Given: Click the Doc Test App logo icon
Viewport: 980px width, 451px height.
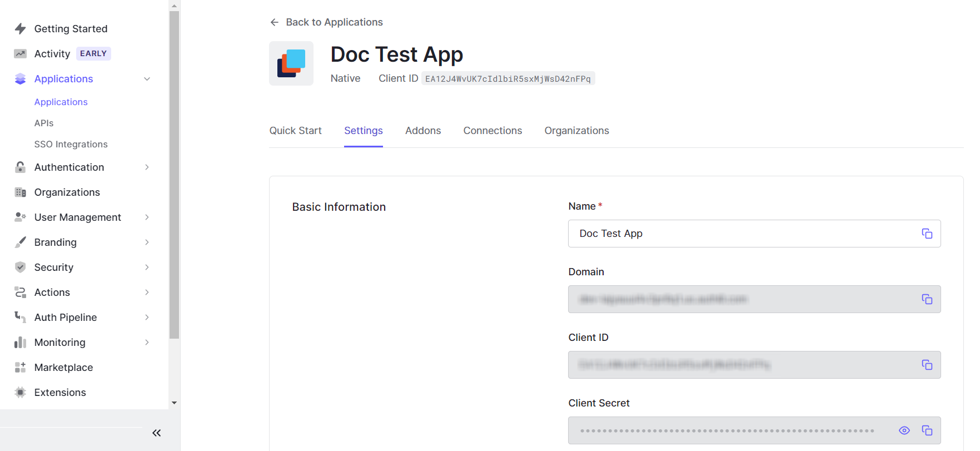Looking at the screenshot, I should coord(291,63).
